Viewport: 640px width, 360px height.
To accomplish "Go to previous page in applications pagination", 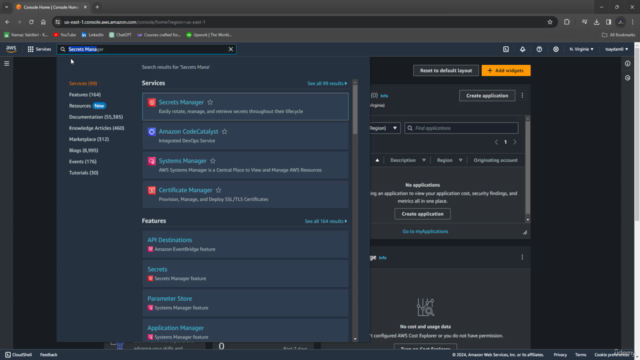I will [x=496, y=142].
